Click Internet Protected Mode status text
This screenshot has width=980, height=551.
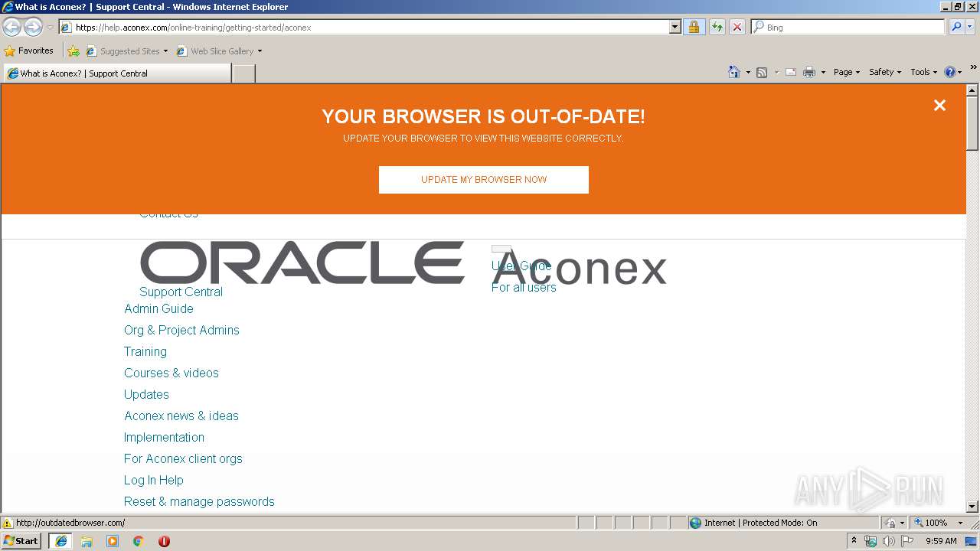pyautogui.click(x=760, y=523)
